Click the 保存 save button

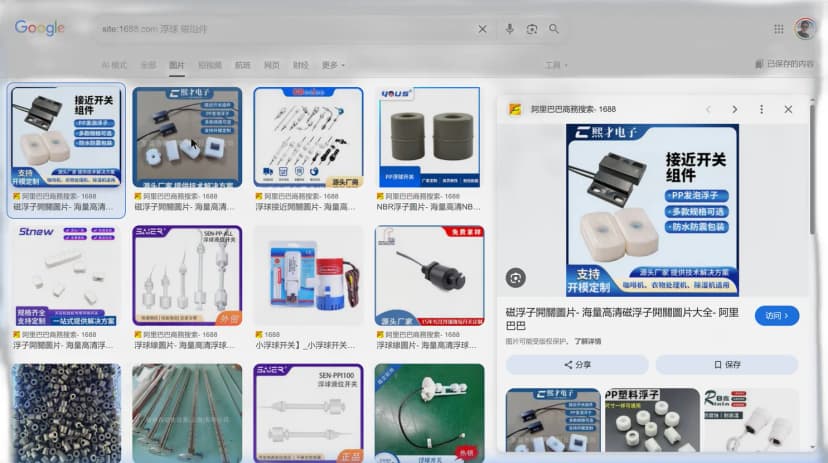coord(727,364)
